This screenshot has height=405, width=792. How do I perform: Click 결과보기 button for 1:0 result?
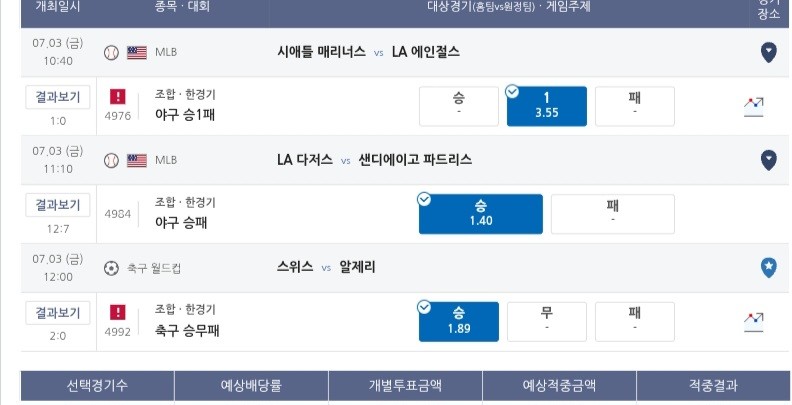tap(58, 97)
